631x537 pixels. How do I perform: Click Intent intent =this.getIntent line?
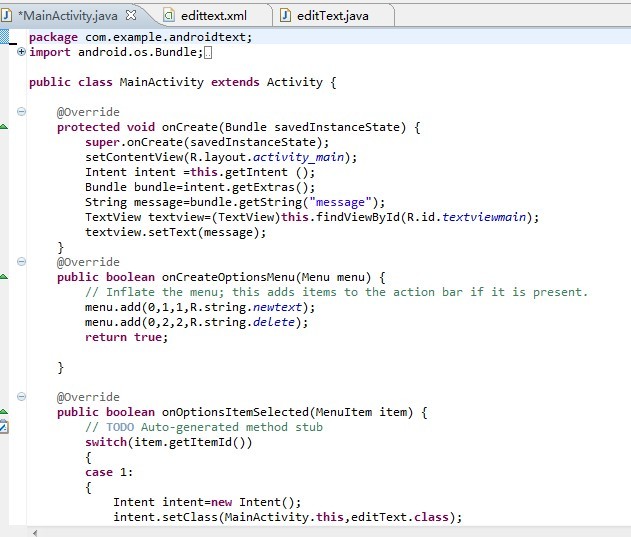[x=200, y=172]
